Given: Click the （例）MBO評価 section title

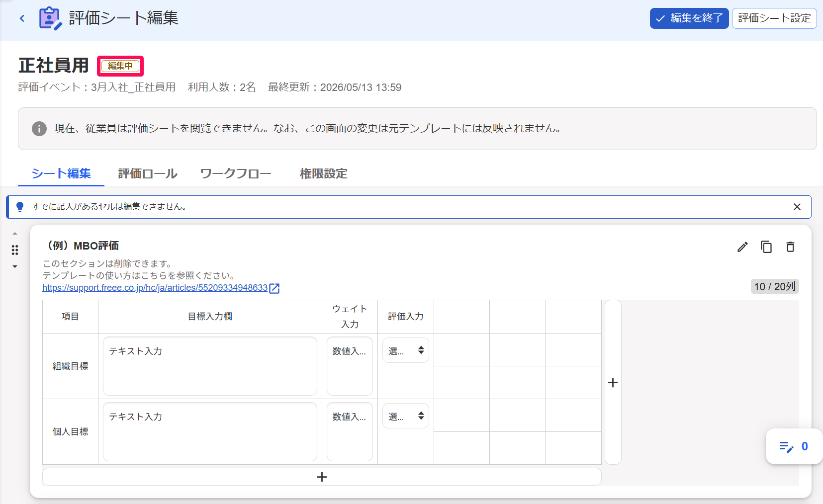Looking at the screenshot, I should point(81,246).
